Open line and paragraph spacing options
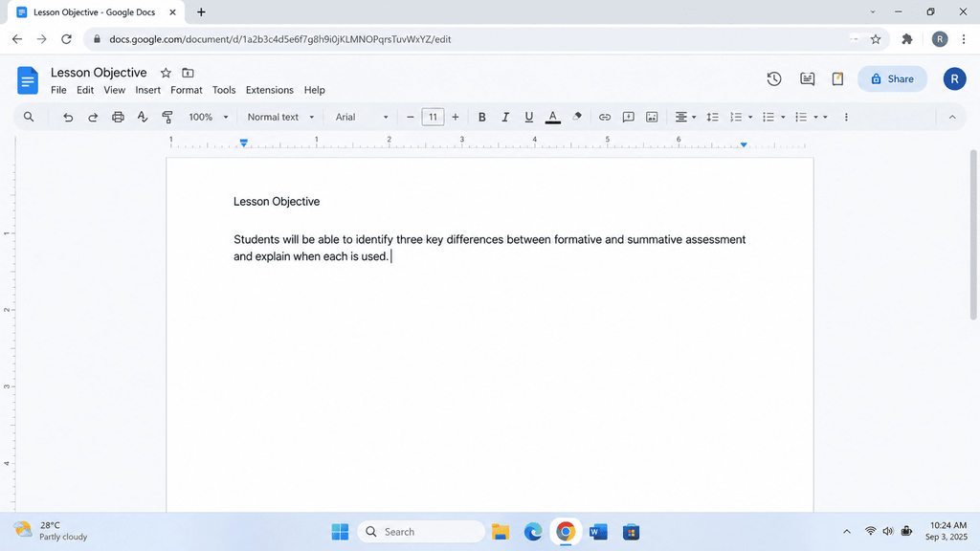 [x=712, y=117]
